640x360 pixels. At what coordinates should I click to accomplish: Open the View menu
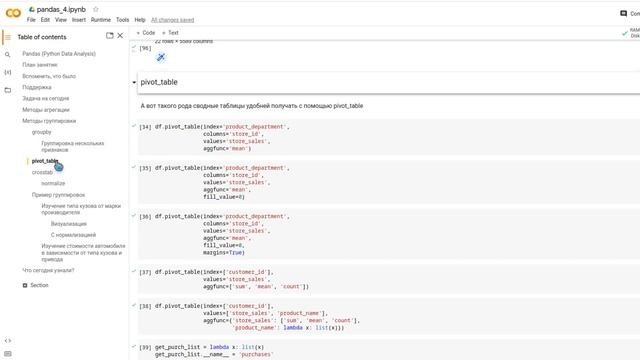(61, 20)
